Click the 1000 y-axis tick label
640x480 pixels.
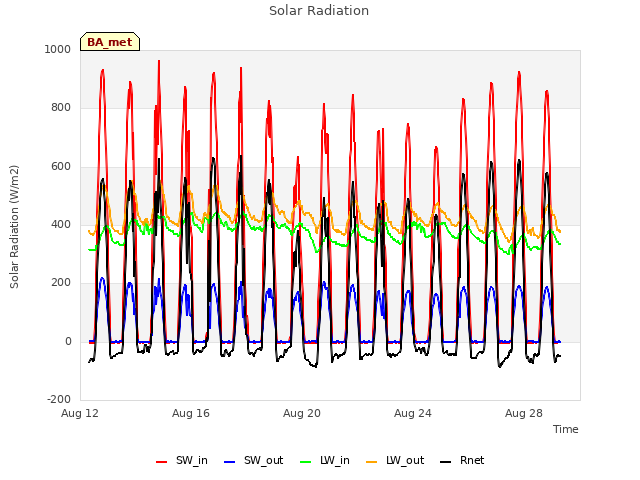[58, 49]
